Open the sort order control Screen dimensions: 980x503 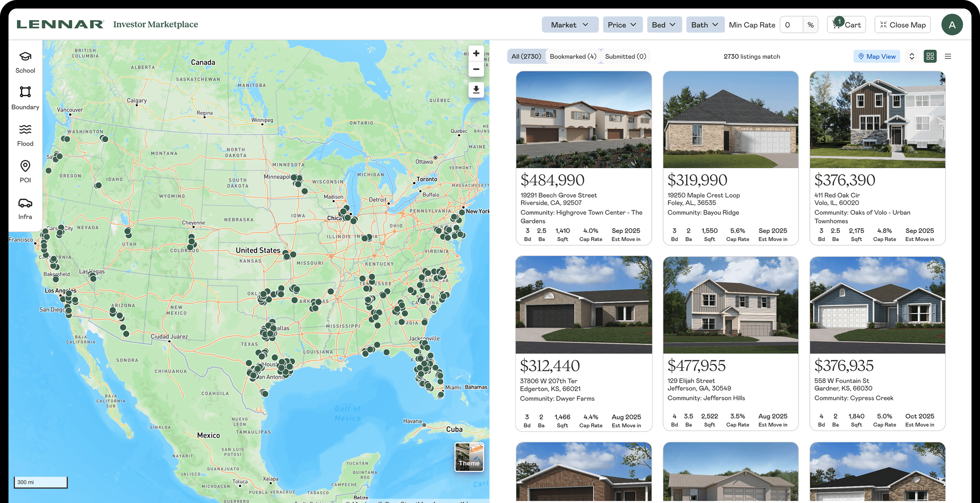click(911, 56)
